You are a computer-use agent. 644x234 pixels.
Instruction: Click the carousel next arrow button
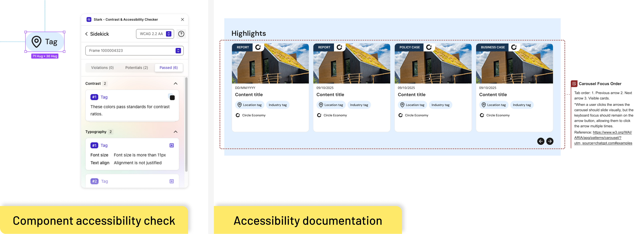pyautogui.click(x=549, y=141)
